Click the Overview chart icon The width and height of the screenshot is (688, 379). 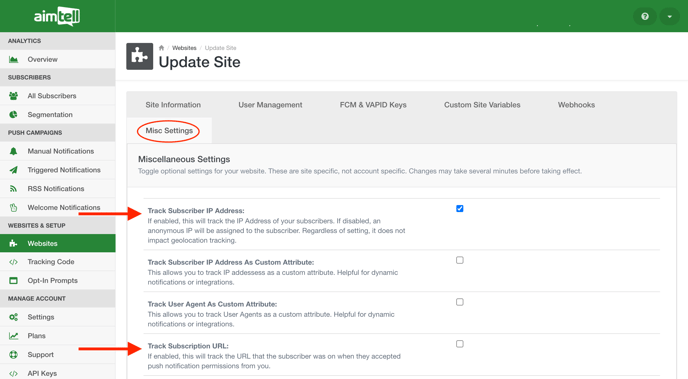(x=14, y=59)
